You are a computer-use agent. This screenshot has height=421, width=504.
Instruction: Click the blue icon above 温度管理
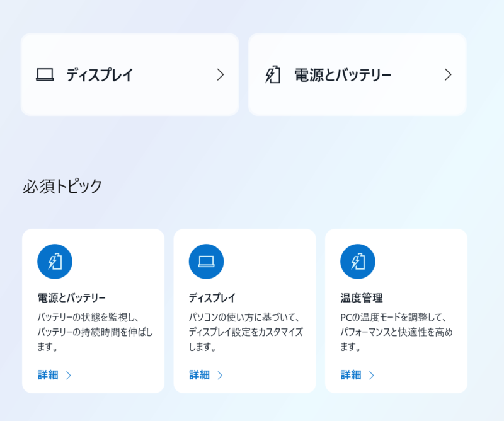click(358, 262)
